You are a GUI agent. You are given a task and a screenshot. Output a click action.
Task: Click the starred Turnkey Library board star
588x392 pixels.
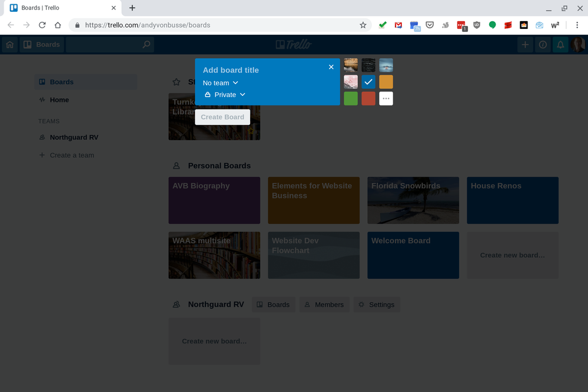pyautogui.click(x=251, y=131)
